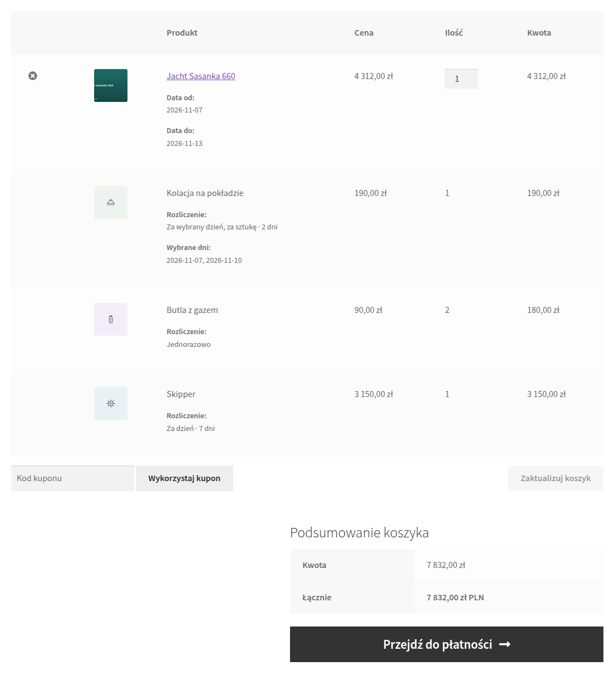Click the Butla z gazem price 90,00 zł
614x700 pixels.
[369, 310]
